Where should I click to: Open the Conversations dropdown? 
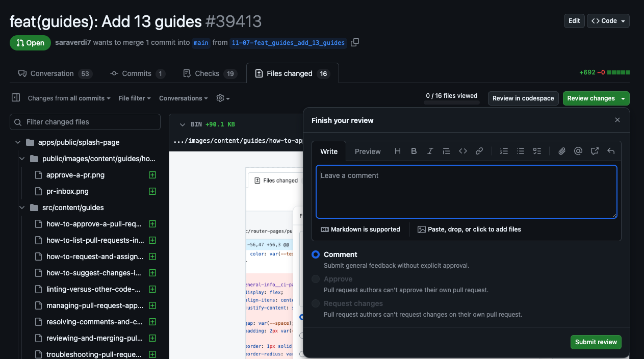[x=183, y=98]
